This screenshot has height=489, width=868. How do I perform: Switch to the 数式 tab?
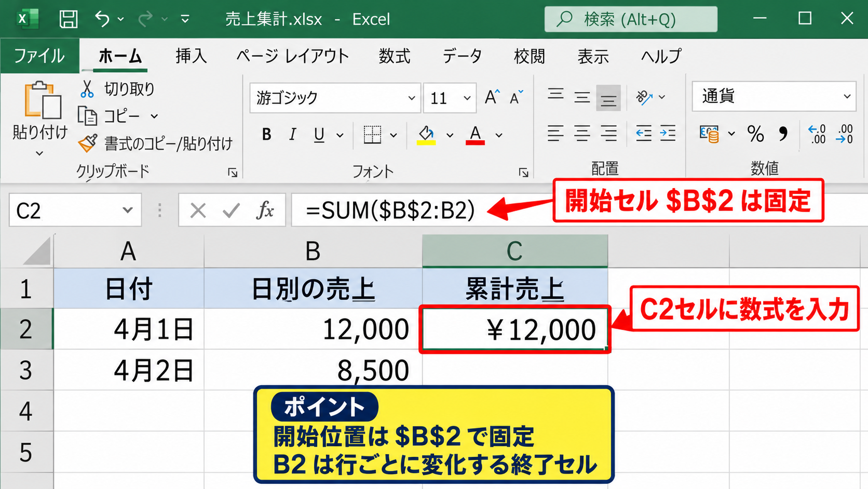[x=395, y=56]
